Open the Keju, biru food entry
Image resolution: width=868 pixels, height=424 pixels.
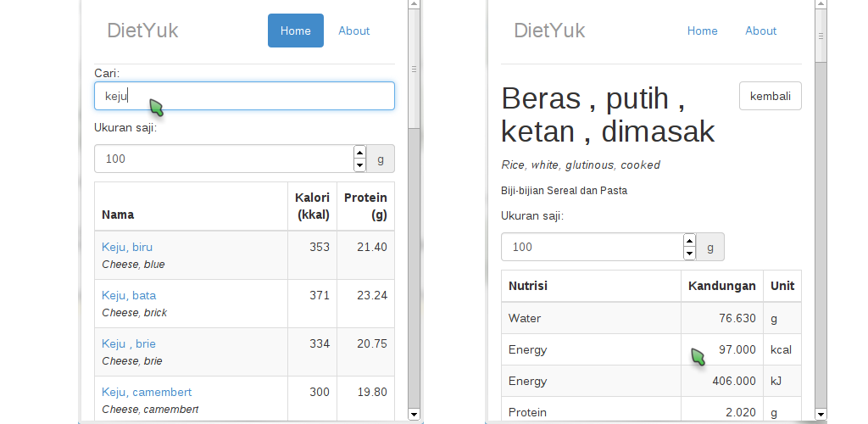tap(127, 247)
